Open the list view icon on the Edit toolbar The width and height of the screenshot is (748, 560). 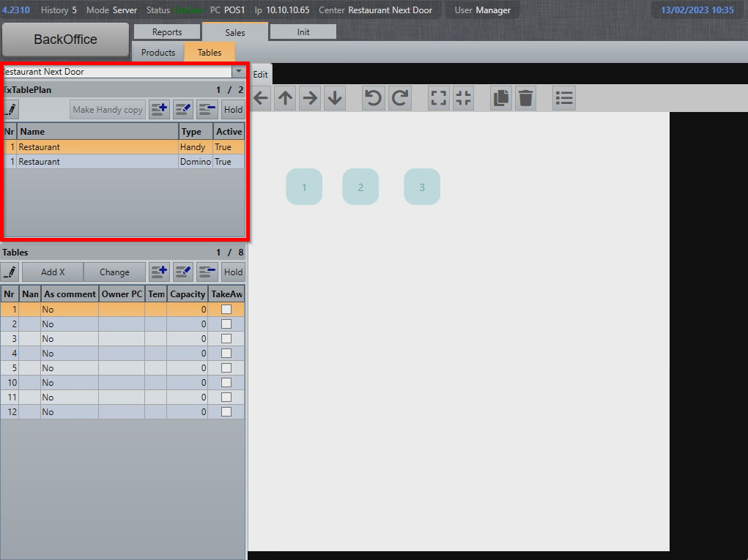pyautogui.click(x=563, y=97)
